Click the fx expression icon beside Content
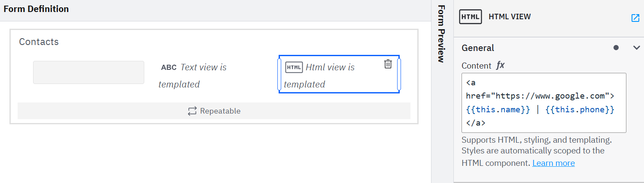644x183 pixels. 500,66
